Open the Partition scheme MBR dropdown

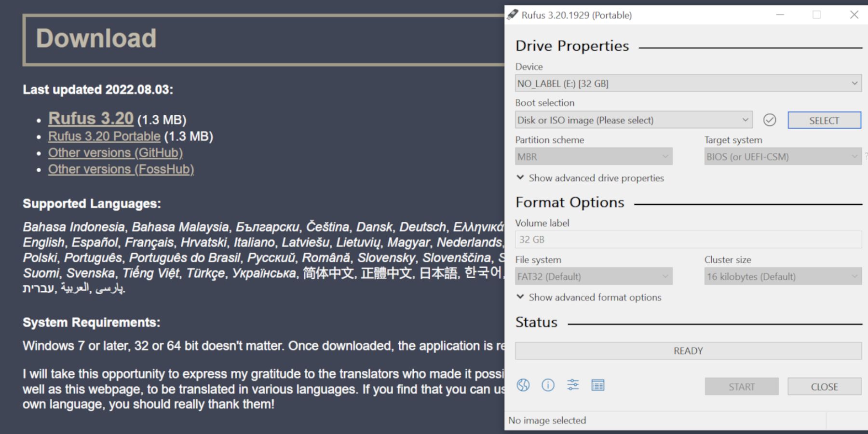tap(594, 157)
